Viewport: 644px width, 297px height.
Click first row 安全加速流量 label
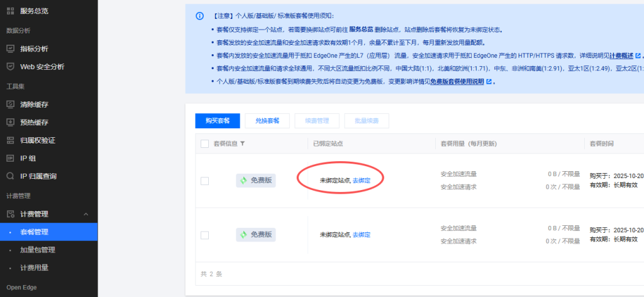tap(458, 174)
